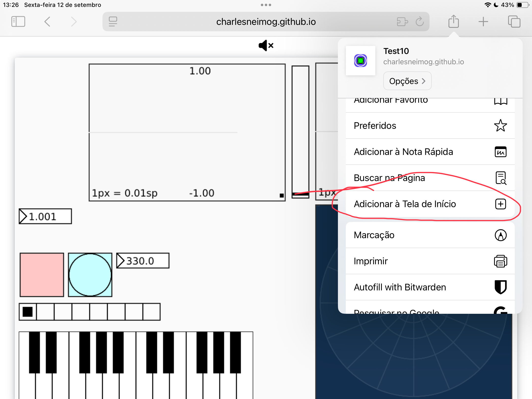Show the tab overview
Screen dimensions: 532x399
pyautogui.click(x=514, y=22)
